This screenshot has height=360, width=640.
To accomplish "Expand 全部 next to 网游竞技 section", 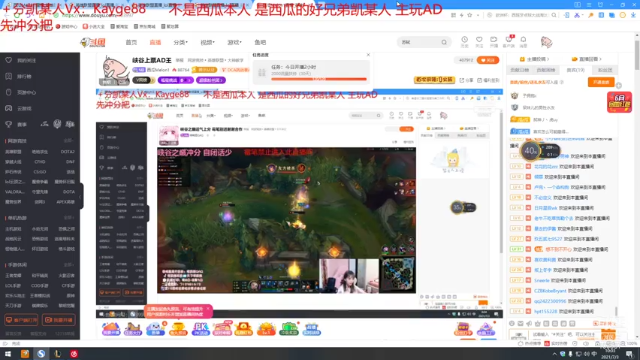I will [x=69, y=140].
